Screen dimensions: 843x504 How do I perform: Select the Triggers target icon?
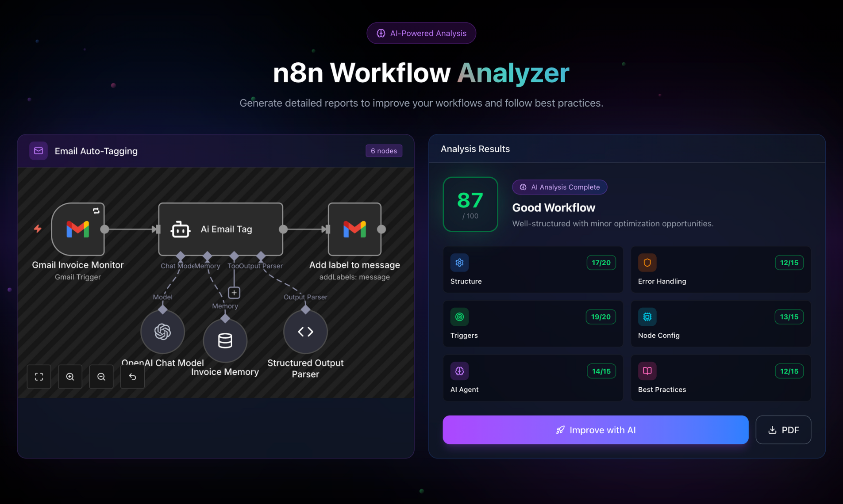pos(459,317)
